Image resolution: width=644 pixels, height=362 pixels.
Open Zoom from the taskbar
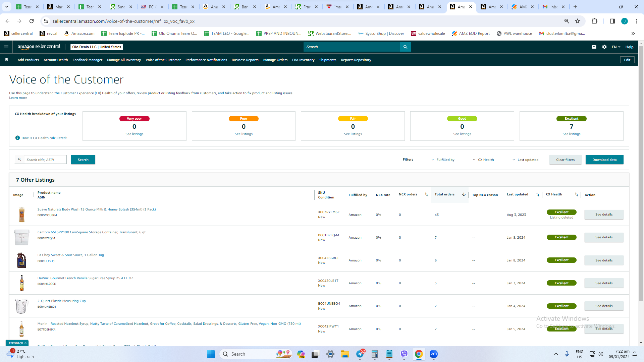[434, 354]
